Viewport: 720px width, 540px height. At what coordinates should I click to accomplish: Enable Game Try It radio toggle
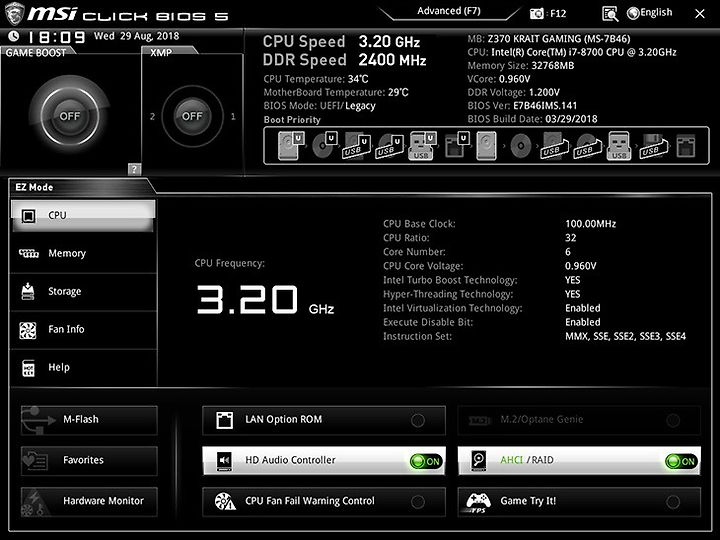point(673,502)
